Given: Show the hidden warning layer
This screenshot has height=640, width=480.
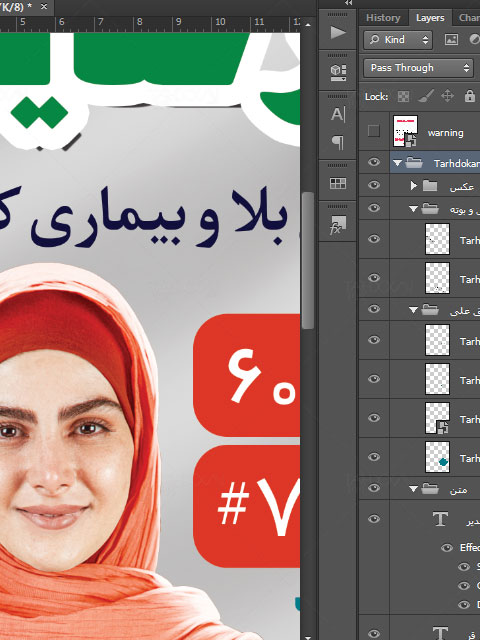Looking at the screenshot, I should (x=373, y=131).
